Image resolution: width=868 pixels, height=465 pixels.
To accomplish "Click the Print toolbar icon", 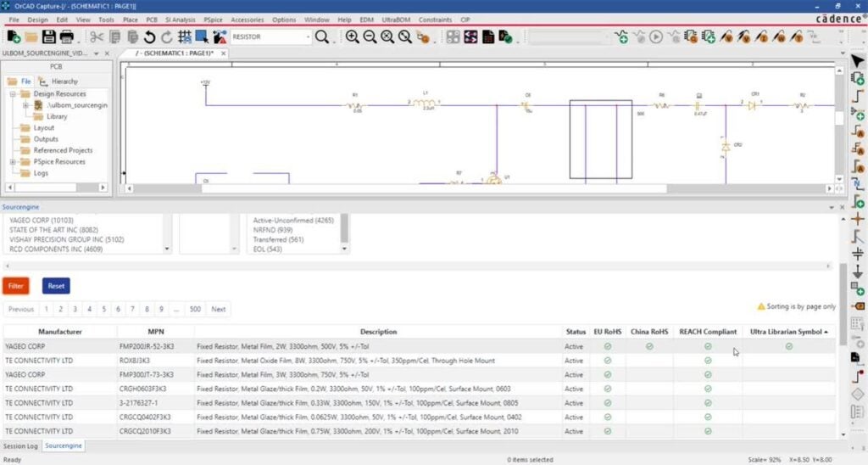I will 66,37.
